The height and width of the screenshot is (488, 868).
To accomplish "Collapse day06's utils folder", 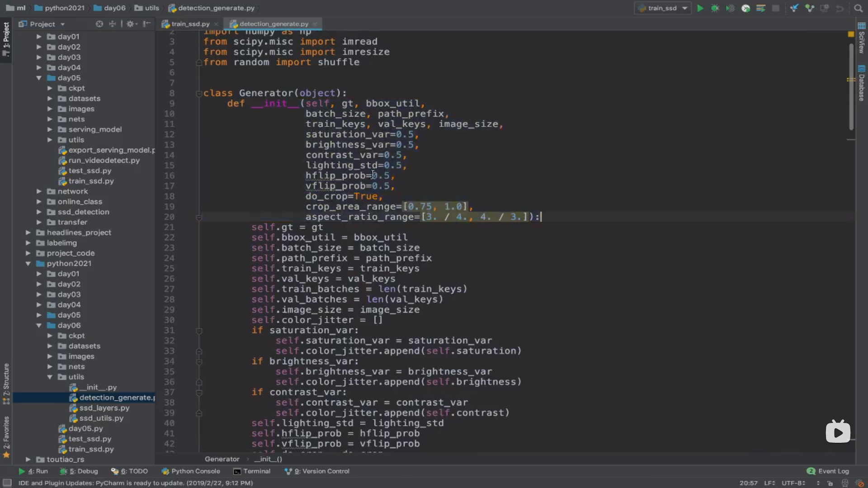I will click(50, 377).
